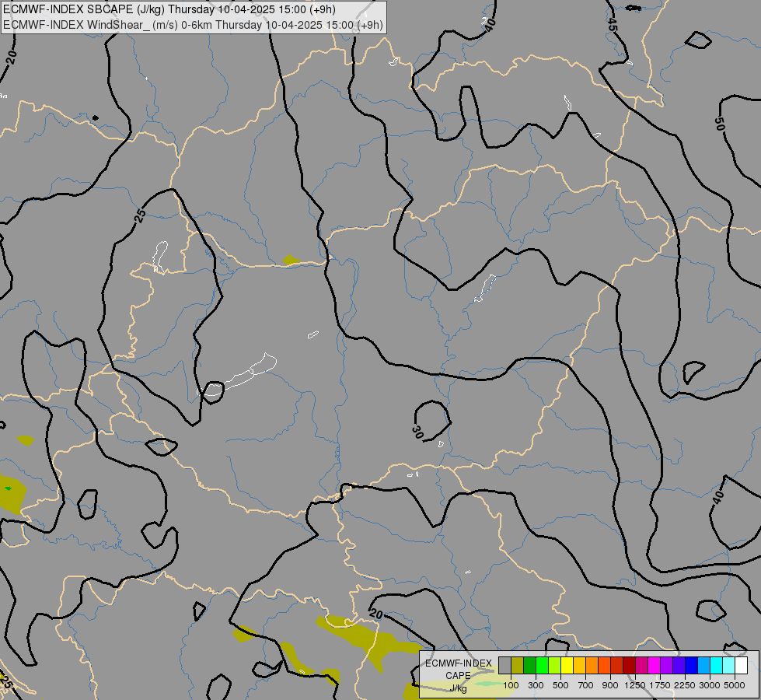Pick the dark green legend swatch
Viewport: 761px width, 700px height.
[x=529, y=666]
